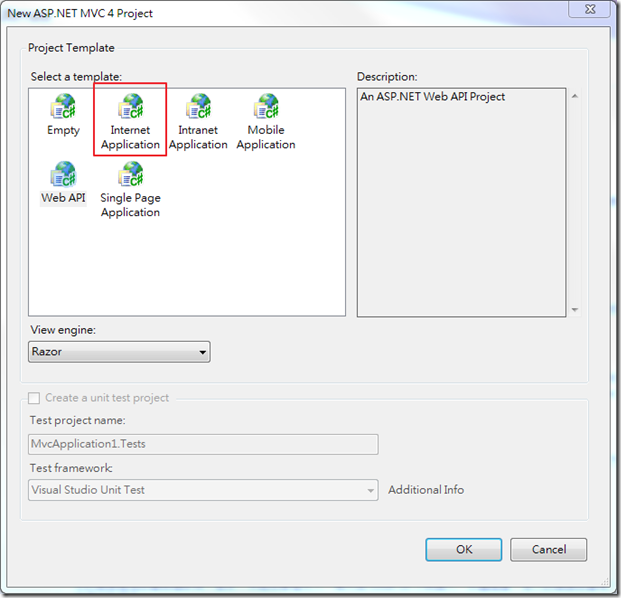
Task: Click the description text 'An ASP.NET Web API Project'
Action: (x=432, y=97)
